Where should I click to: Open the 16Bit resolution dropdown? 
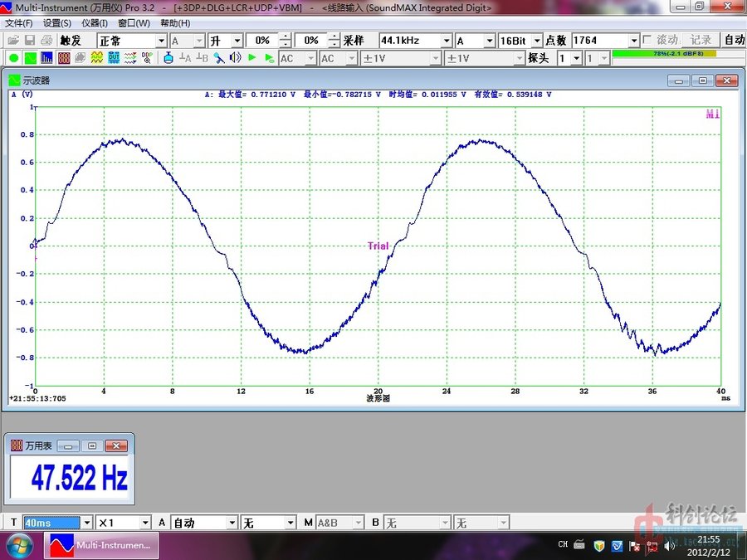537,41
